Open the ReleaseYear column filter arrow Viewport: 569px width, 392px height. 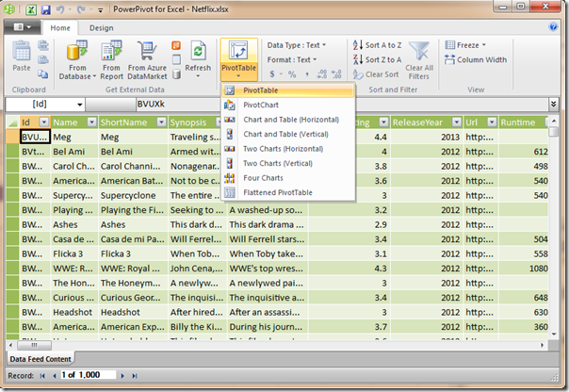454,122
